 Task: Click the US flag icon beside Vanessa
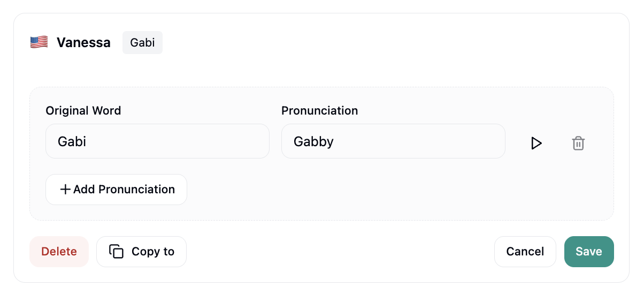point(39,42)
